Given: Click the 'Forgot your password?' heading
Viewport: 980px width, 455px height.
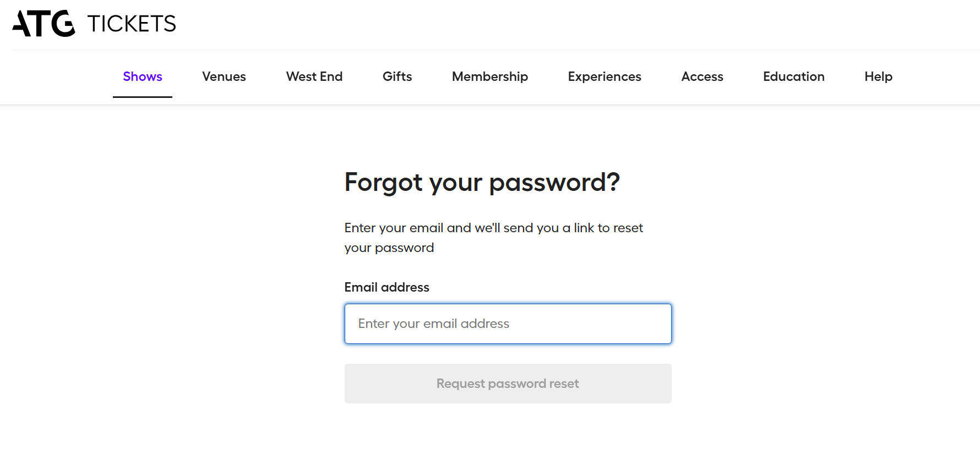Looking at the screenshot, I should coord(482,182).
